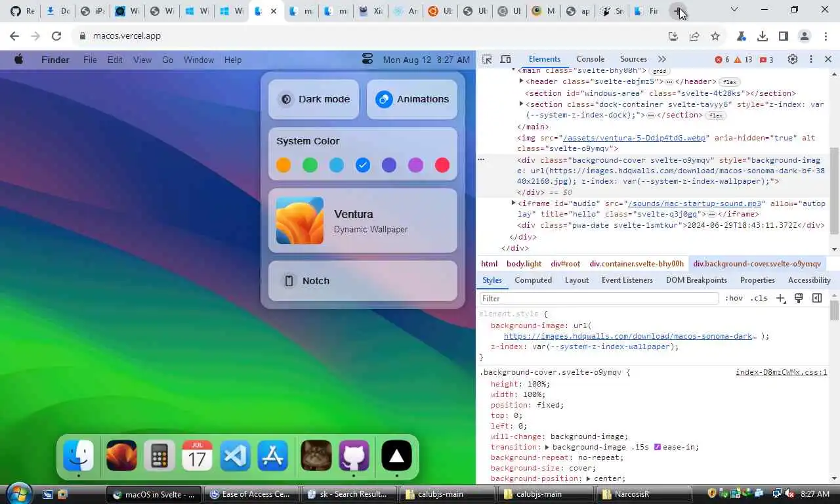Toggle the ease-in timing function swatch
The image size is (840, 504).
coord(657,447)
